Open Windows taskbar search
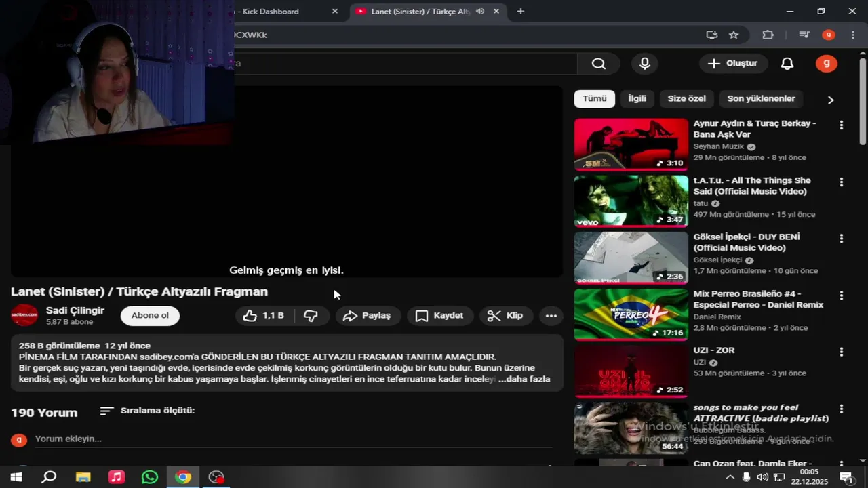868x488 pixels. [x=49, y=477]
